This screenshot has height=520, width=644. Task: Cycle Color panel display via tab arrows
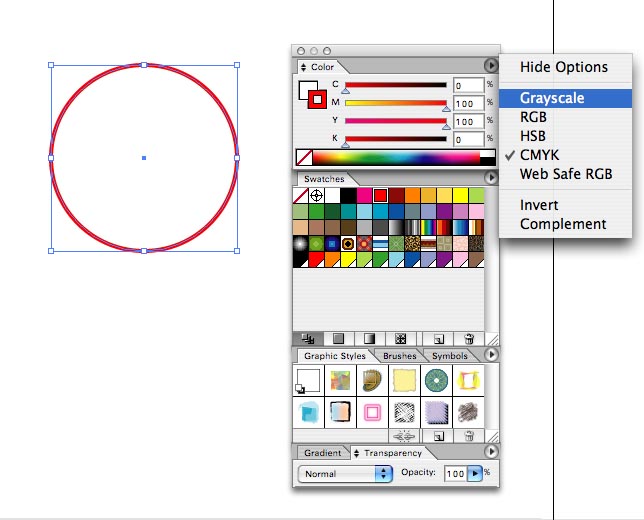point(304,67)
